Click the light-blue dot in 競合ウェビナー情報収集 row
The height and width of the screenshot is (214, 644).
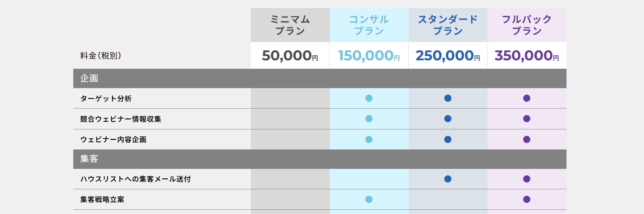[x=369, y=118]
